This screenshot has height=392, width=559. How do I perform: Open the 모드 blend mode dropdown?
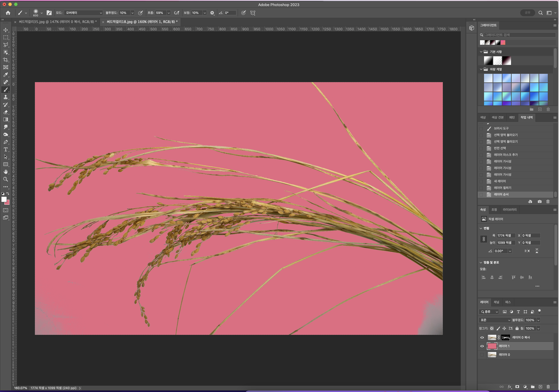(x=83, y=13)
